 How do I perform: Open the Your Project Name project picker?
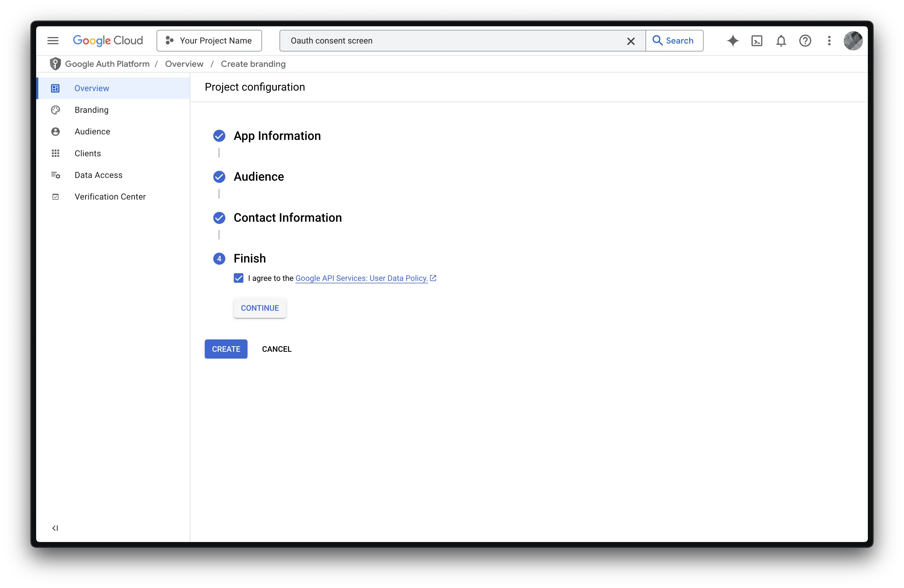[x=209, y=41]
